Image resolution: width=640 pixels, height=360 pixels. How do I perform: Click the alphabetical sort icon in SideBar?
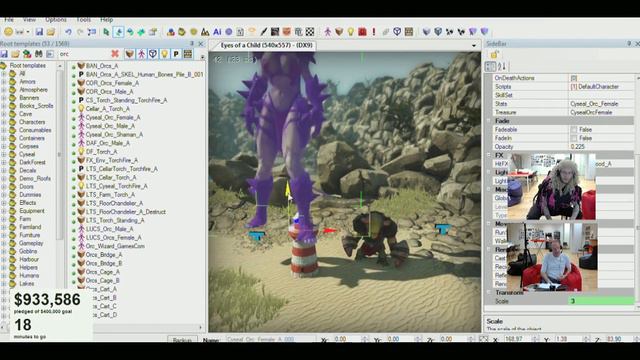tap(502, 66)
